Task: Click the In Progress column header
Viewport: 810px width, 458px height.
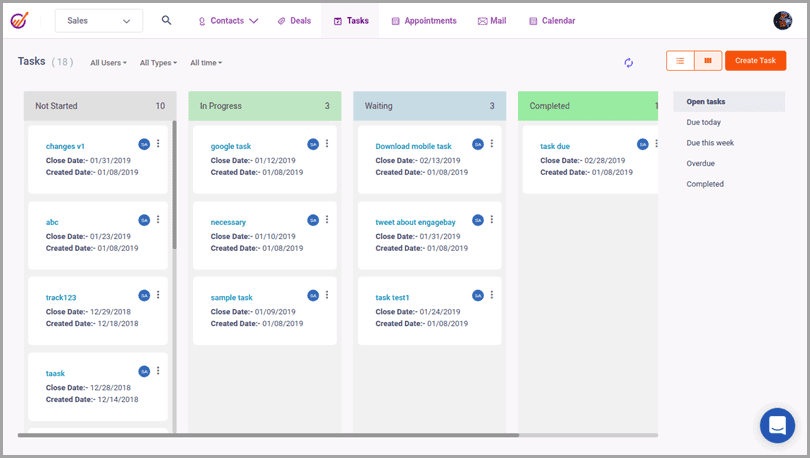Action: tap(265, 106)
